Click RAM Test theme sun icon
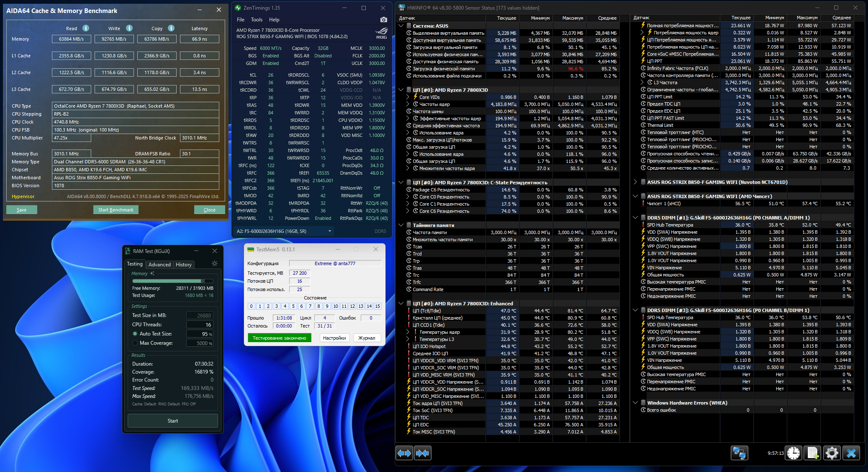Image resolution: width=868 pixels, height=472 pixels. point(215,263)
